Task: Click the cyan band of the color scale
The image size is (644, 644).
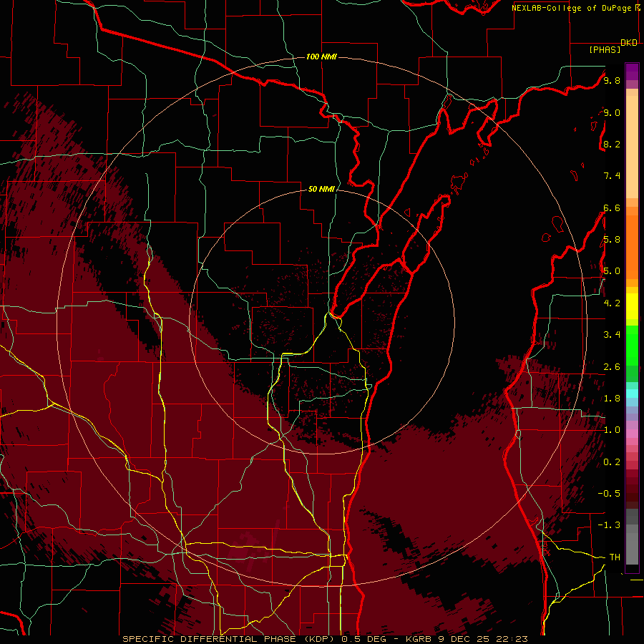Action: [632, 394]
